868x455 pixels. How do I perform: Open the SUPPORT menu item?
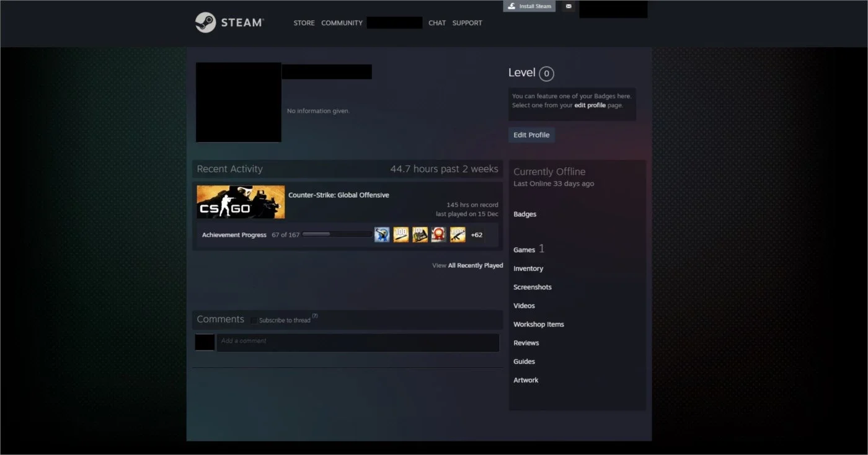point(467,23)
